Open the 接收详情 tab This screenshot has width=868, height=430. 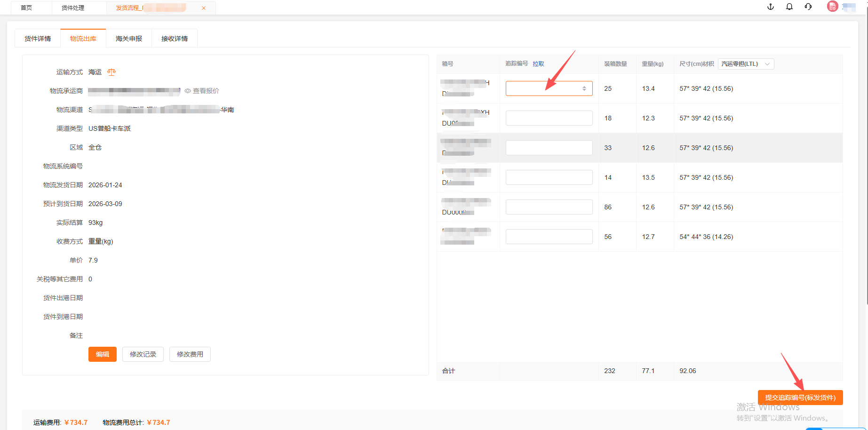(x=175, y=39)
